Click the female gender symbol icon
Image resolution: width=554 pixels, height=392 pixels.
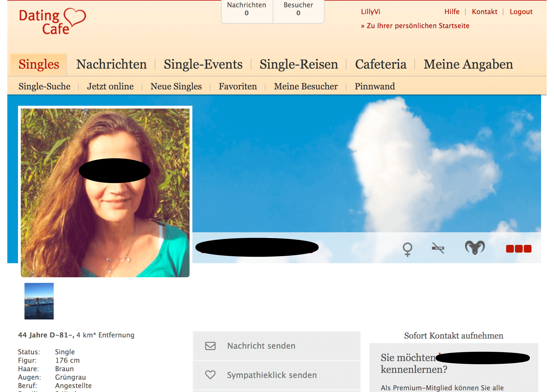pyautogui.click(x=407, y=249)
